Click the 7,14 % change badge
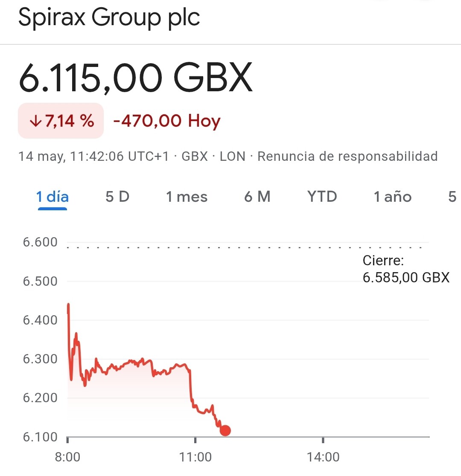 [61, 121]
